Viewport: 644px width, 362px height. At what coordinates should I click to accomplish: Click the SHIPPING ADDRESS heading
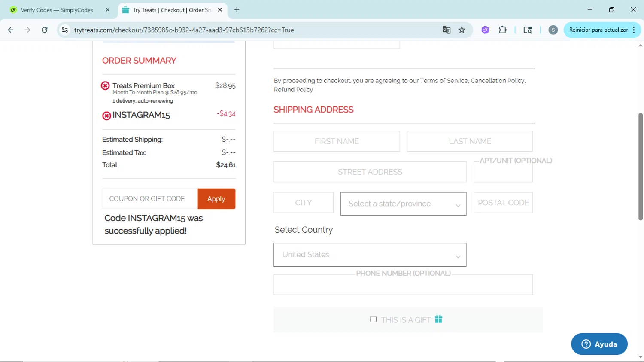pyautogui.click(x=313, y=110)
